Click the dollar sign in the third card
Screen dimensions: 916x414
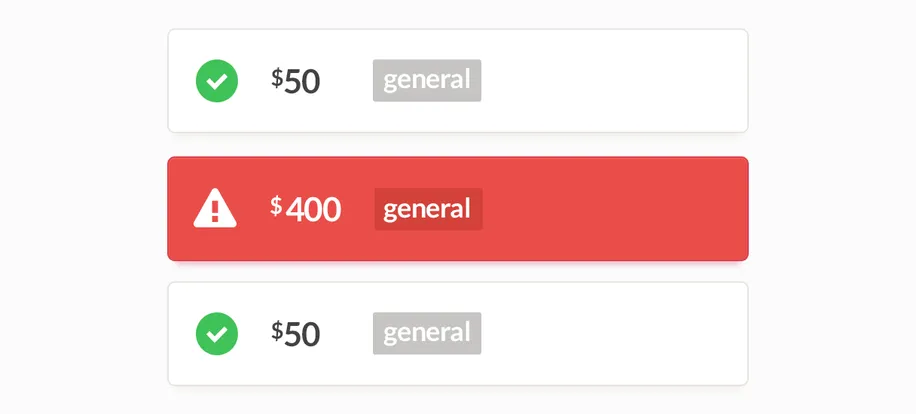click(x=277, y=330)
